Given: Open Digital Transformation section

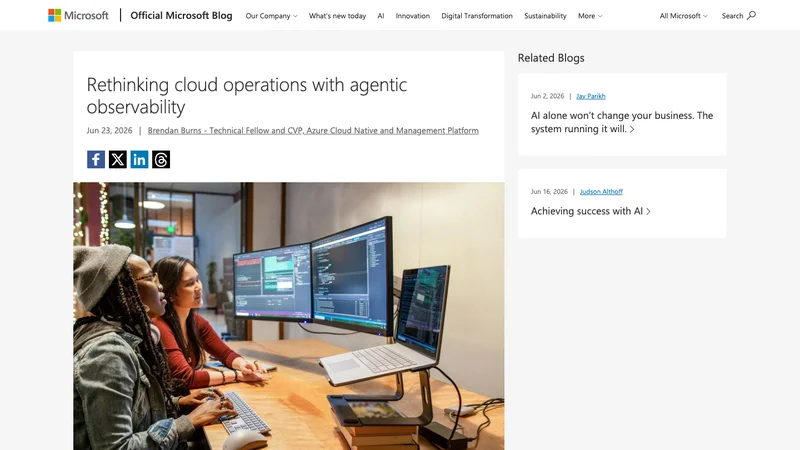Looking at the screenshot, I should [x=477, y=16].
